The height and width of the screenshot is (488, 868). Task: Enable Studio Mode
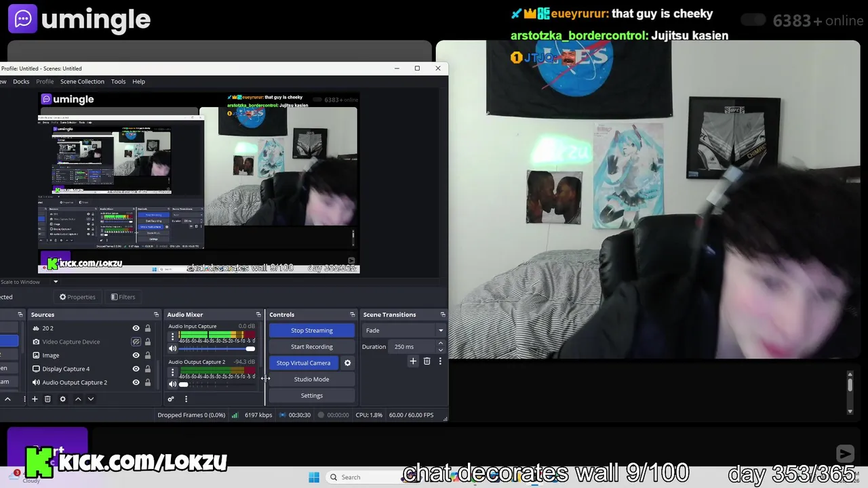click(312, 380)
